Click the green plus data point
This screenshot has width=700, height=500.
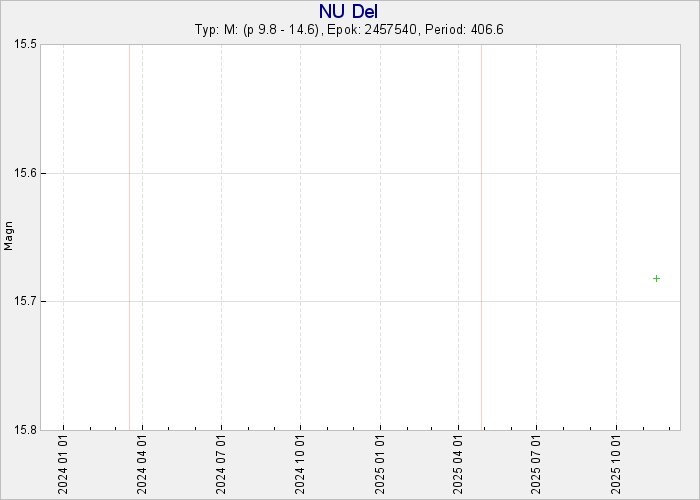coord(656,278)
